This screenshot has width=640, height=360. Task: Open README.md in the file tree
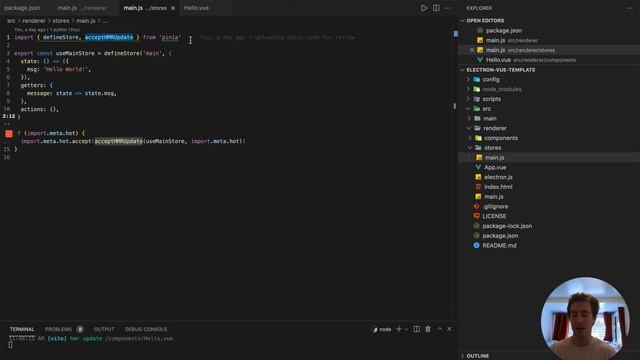pyautogui.click(x=499, y=245)
